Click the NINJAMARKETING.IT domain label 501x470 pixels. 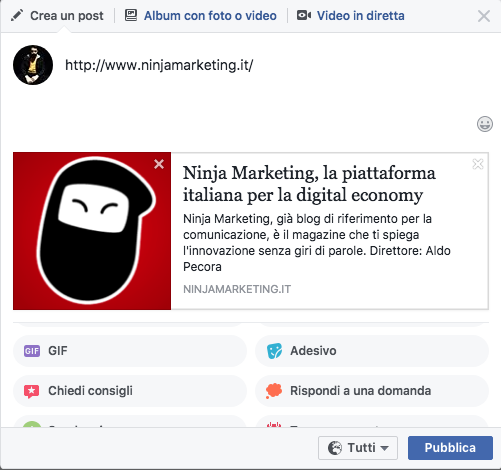pos(237,289)
